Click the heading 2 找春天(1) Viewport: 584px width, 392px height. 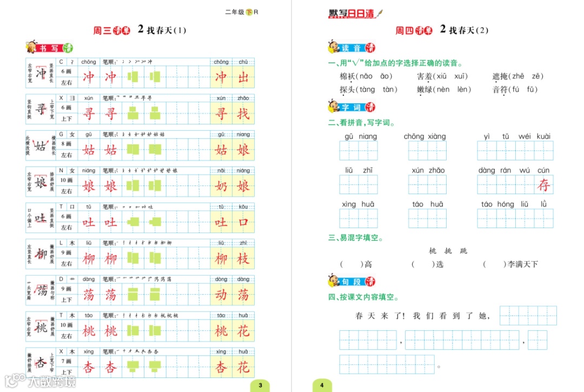point(162,30)
